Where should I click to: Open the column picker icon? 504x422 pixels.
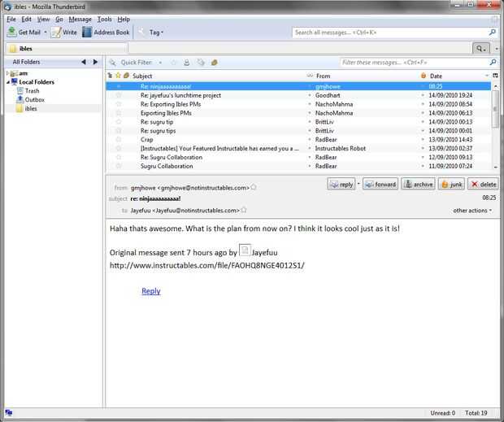[495, 76]
